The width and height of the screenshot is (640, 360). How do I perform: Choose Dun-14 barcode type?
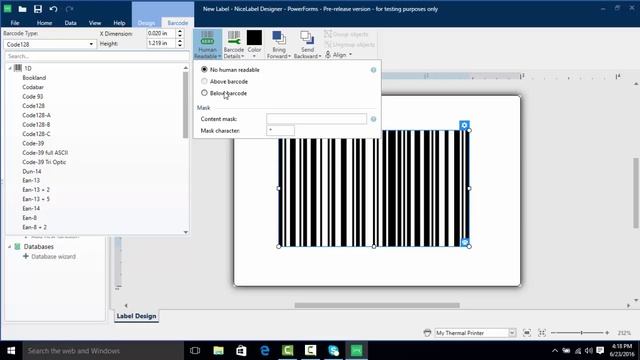pyautogui.click(x=32, y=171)
